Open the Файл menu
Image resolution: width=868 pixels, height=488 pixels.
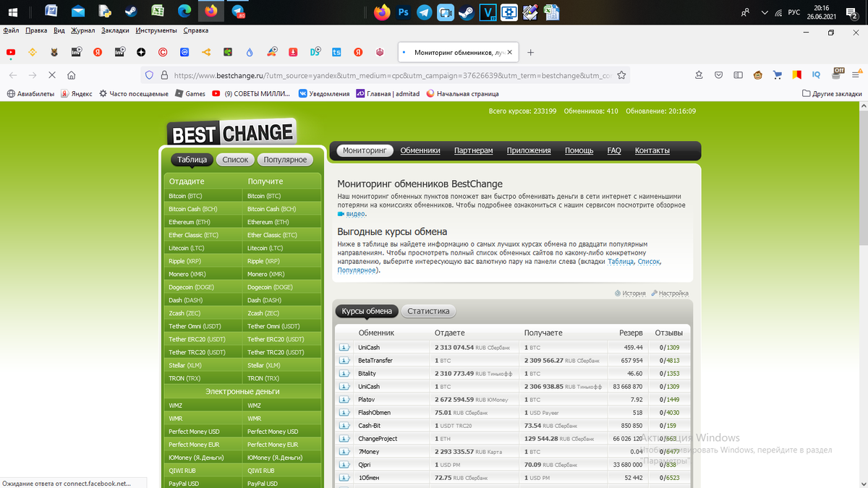pos(11,30)
